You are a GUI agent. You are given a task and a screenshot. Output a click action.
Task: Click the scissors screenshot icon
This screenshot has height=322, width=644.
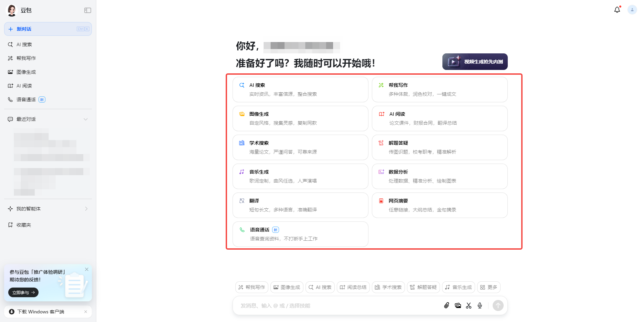[x=469, y=305]
